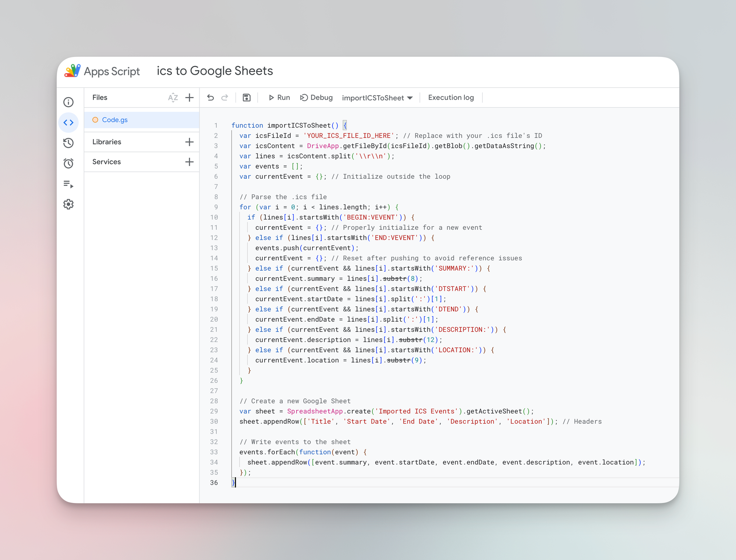This screenshot has height=560, width=736.
Task: Click function name importICSToSheet on line 1
Action: [x=299, y=125]
